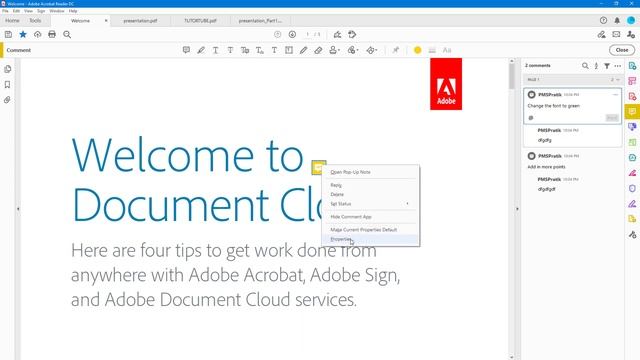Open the Help question mark icon
The width and height of the screenshot is (640, 360).
click(x=603, y=20)
